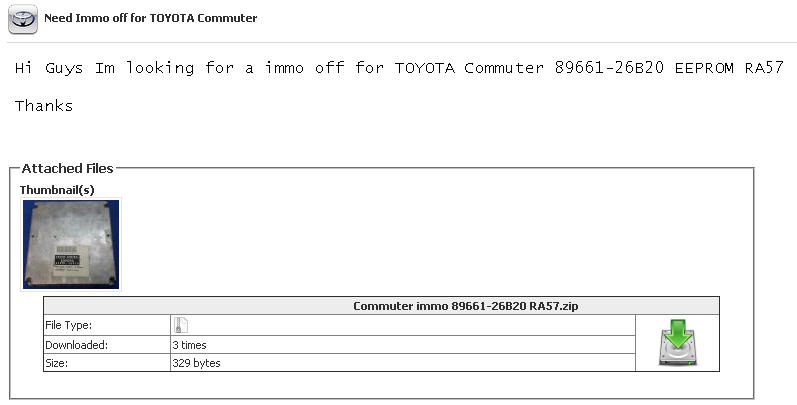Viewport: 797px width, 405px height.
Task: Click 'Hi Guys' at start of post
Action: tap(49, 69)
